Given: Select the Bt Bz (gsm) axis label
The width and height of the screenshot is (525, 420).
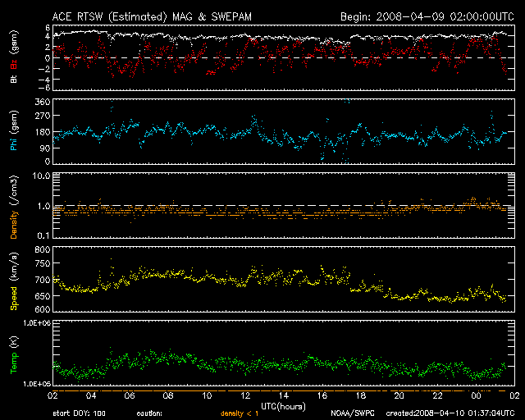Looking at the screenshot, I should coord(14,58).
